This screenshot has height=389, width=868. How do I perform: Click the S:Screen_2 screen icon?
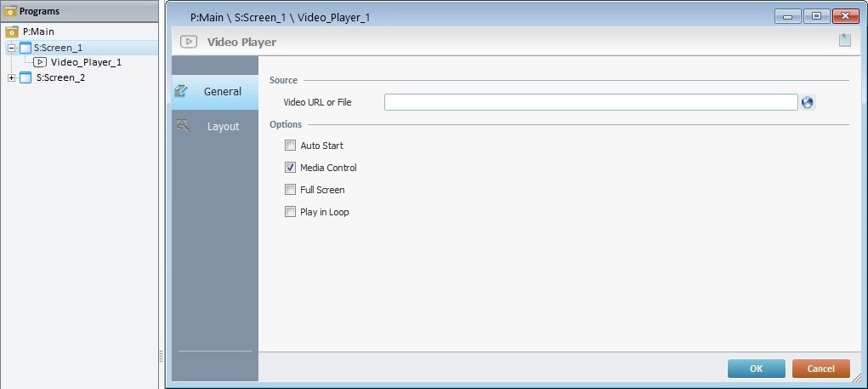click(26, 77)
